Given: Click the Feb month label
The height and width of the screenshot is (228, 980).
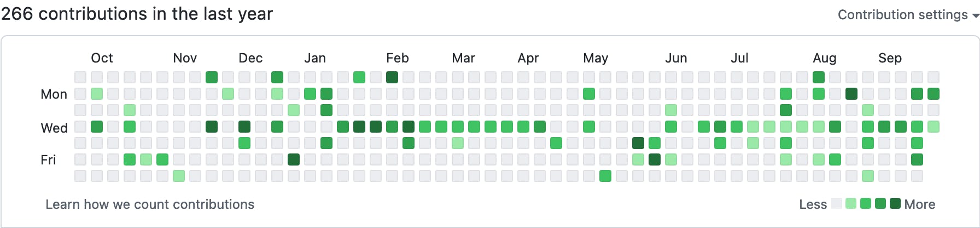Looking at the screenshot, I should (x=398, y=58).
